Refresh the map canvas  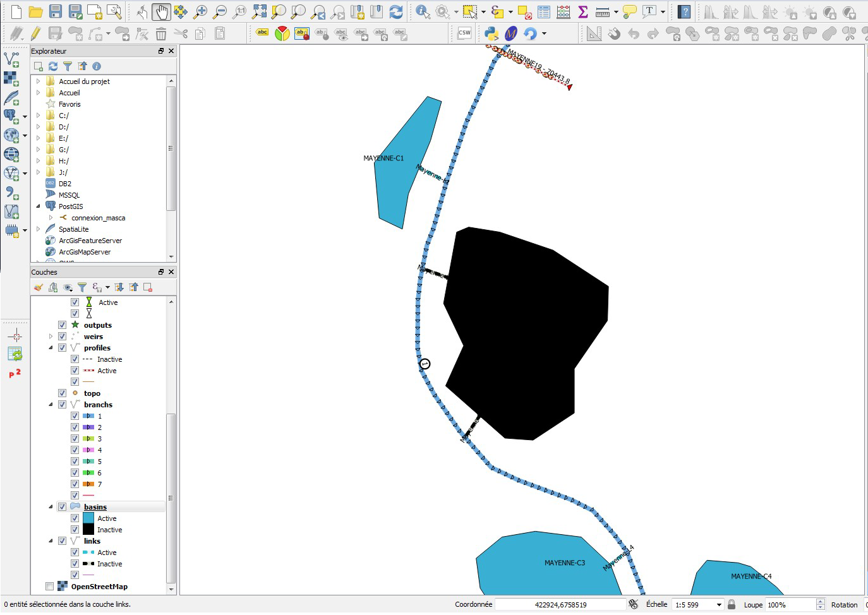pos(396,11)
